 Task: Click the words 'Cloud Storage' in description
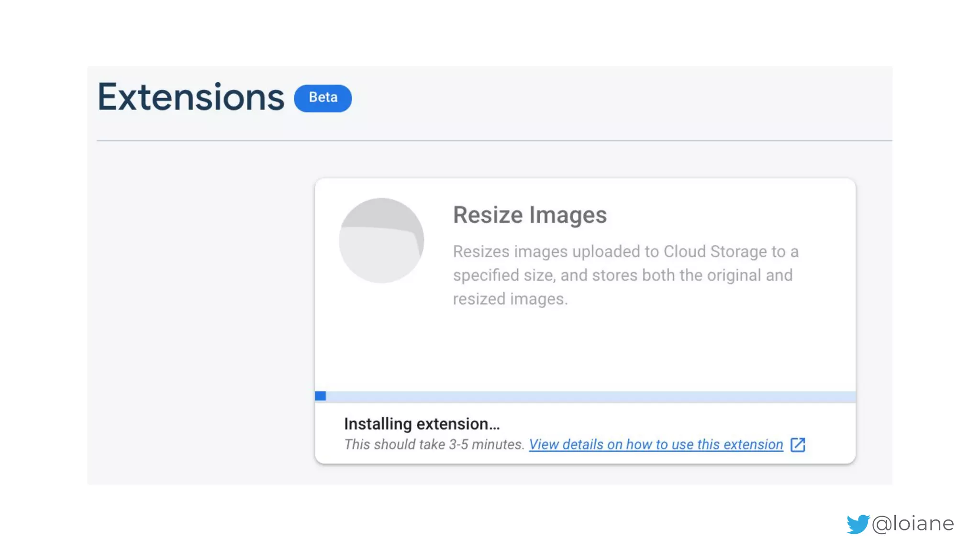tap(714, 252)
